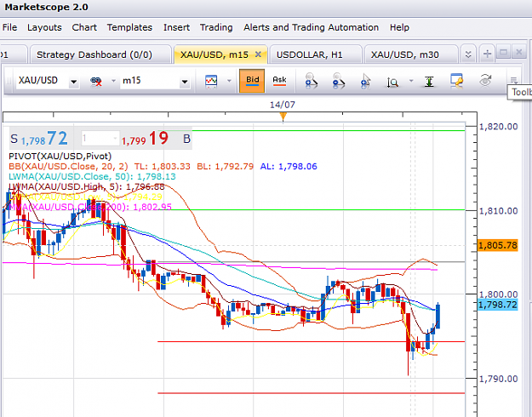This screenshot has height=417, width=532.
Task: Click the 1,810.00 axis label
Action: (x=499, y=211)
